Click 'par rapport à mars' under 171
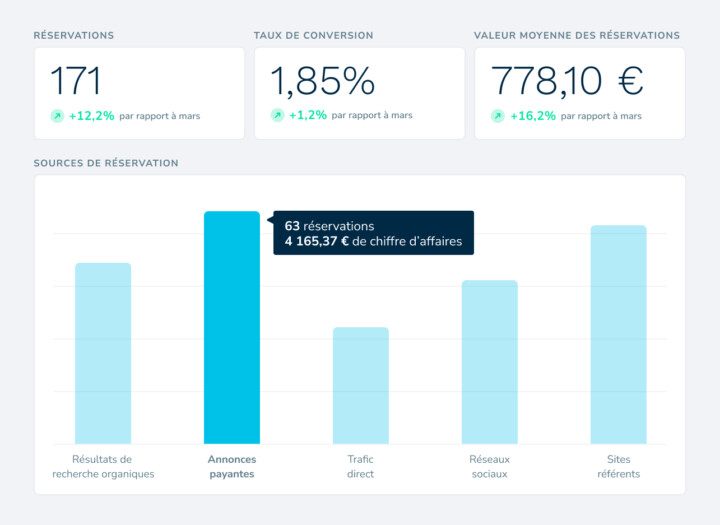The height and width of the screenshot is (525, 720). [160, 116]
